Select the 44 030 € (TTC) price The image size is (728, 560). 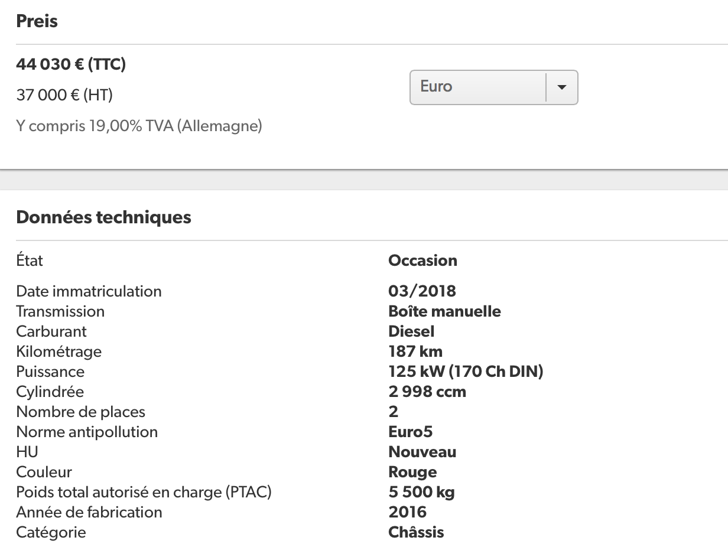point(71,64)
